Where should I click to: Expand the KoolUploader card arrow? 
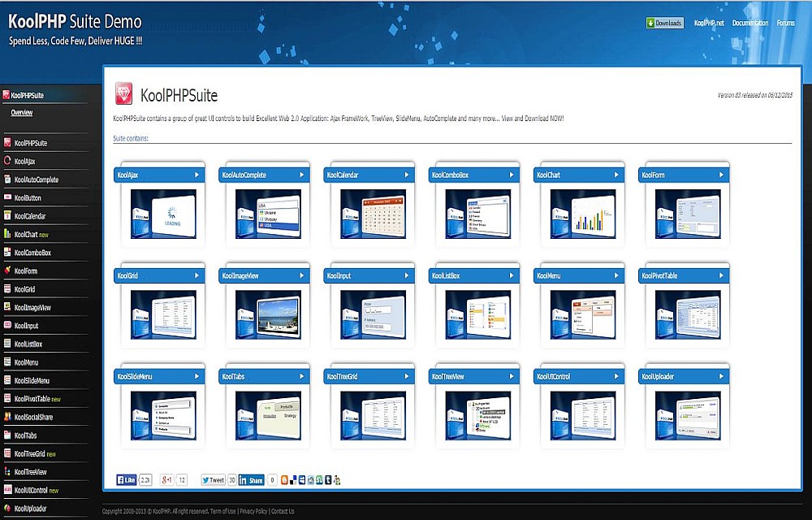pos(721,376)
